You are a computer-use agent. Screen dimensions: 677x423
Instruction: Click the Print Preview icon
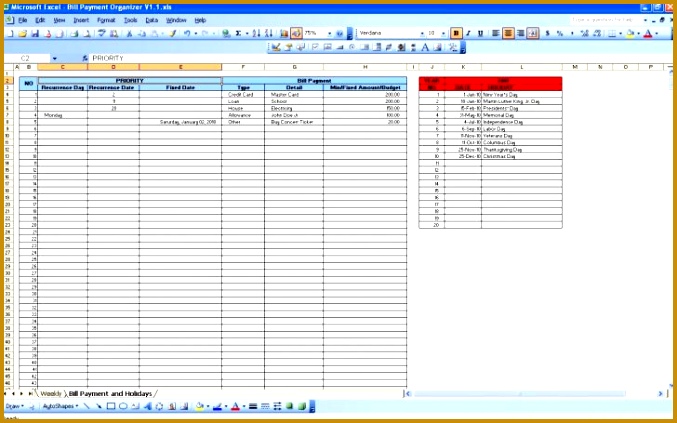(87, 33)
